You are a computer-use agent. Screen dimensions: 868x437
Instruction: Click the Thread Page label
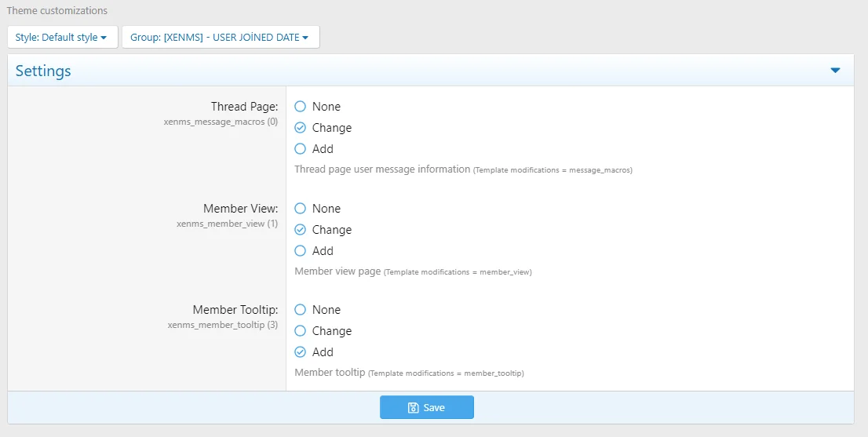click(x=244, y=107)
